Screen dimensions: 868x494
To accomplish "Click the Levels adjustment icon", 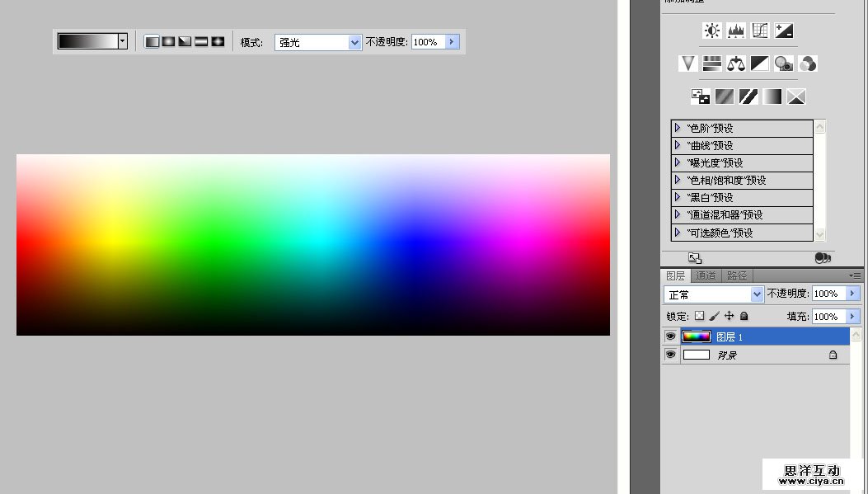I will click(x=736, y=31).
